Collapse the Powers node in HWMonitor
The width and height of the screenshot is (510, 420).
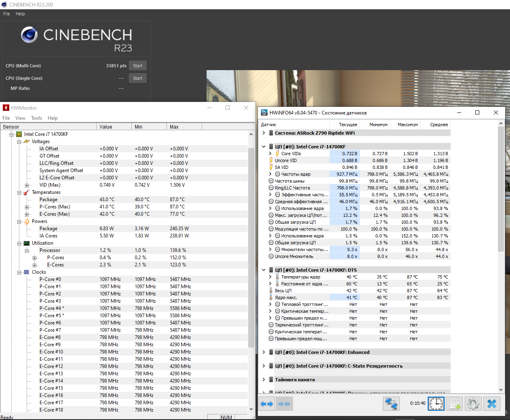19,222
